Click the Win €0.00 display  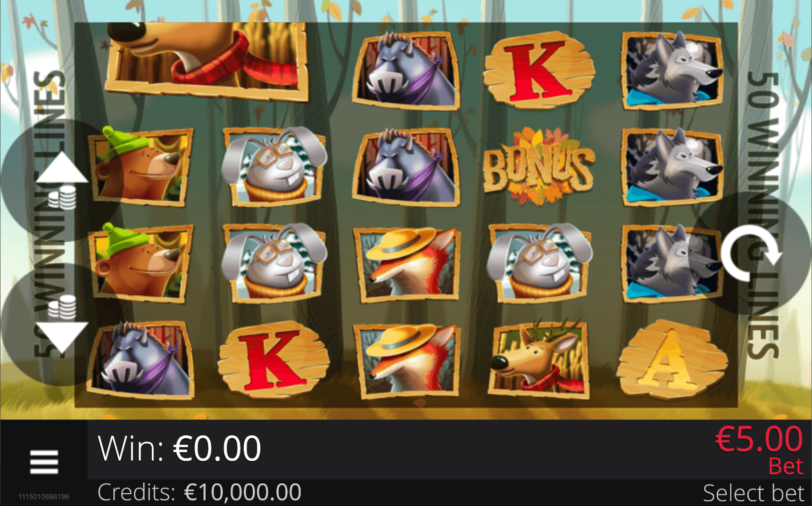(179, 448)
